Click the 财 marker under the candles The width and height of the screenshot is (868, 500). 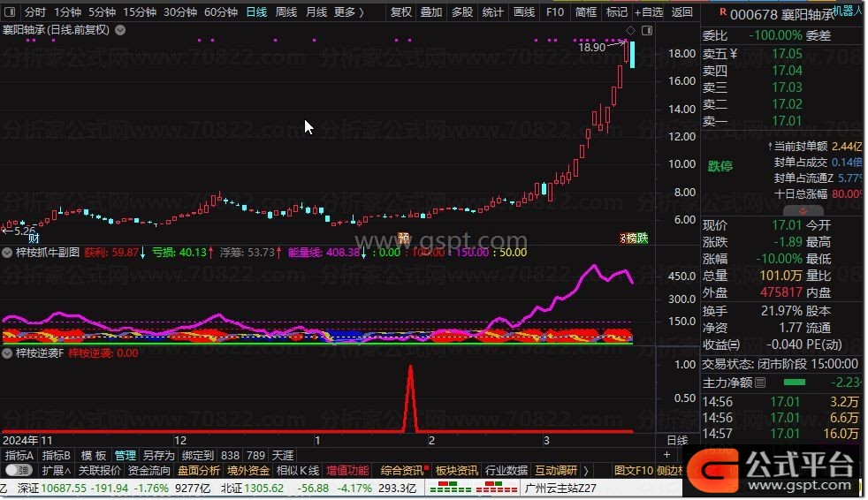pyautogui.click(x=34, y=239)
